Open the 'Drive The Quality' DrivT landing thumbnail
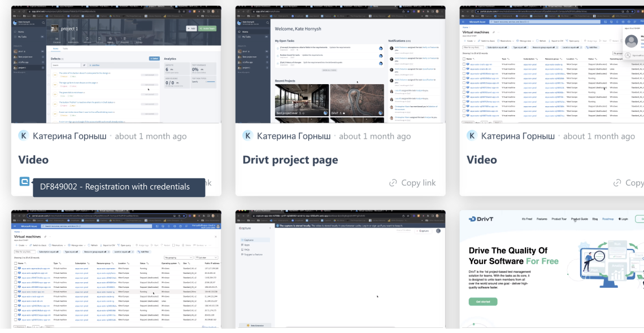 pos(552,269)
